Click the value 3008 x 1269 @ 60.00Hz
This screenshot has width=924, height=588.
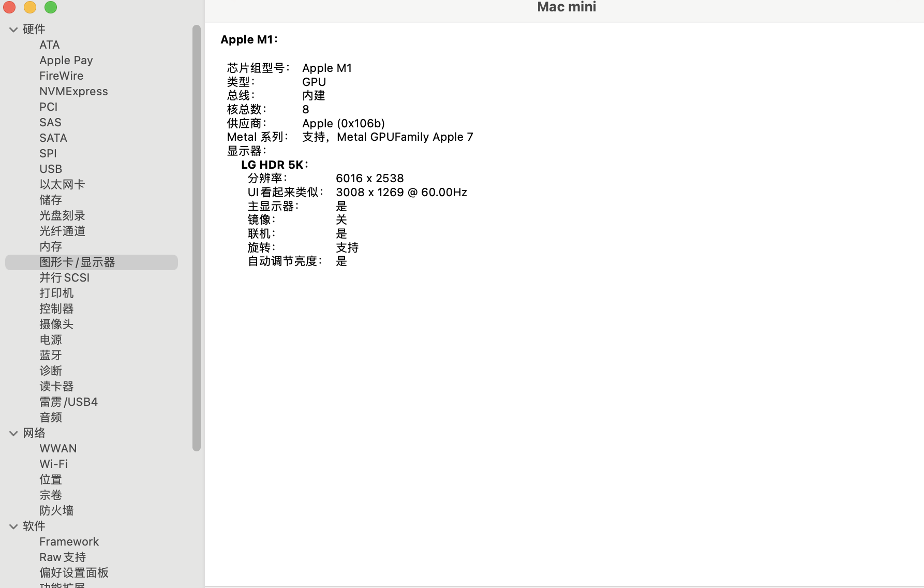click(x=401, y=193)
